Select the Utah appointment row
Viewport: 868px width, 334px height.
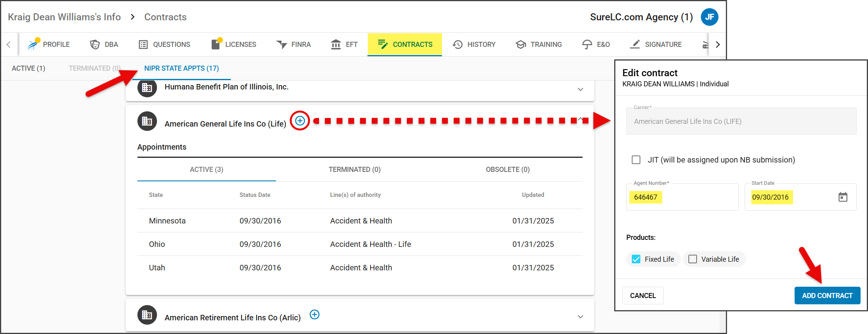(x=360, y=268)
